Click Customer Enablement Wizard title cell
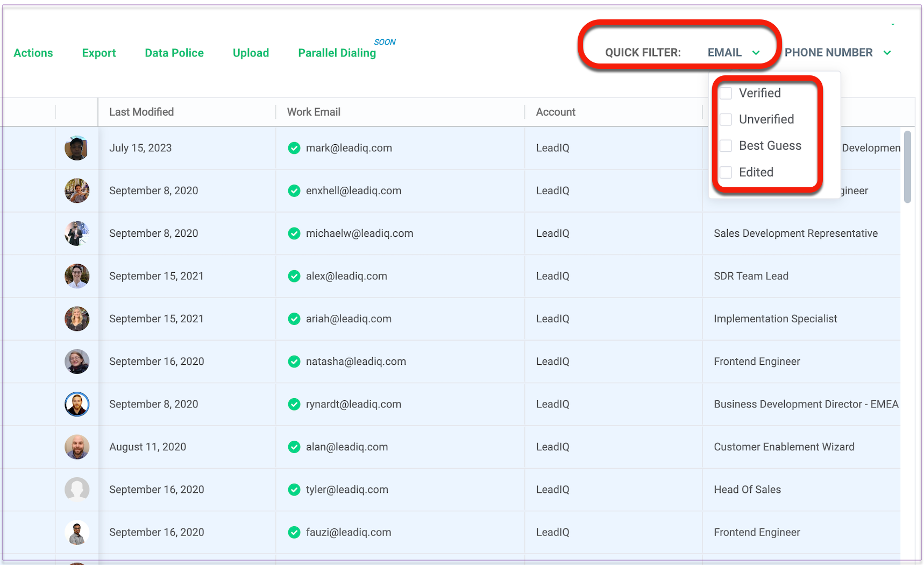924x565 pixels. 784,447
